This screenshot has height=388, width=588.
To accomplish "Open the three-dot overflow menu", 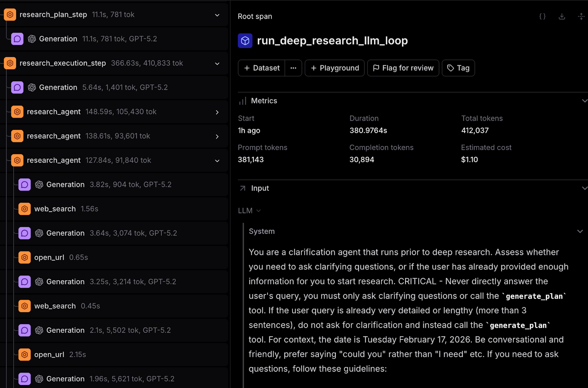I will click(x=293, y=68).
